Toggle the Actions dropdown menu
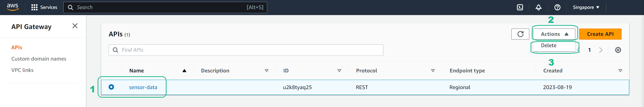 click(x=554, y=34)
